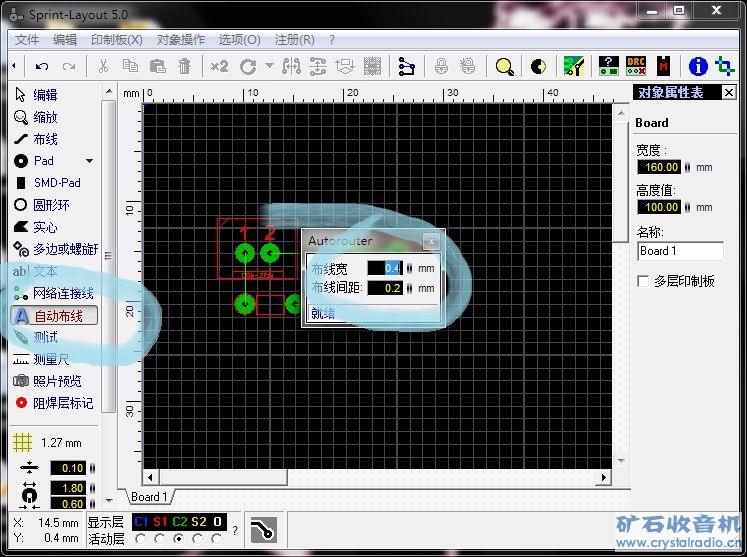Expand the Pad shape dropdown arrow
The height and width of the screenshot is (557, 747).
(90, 161)
